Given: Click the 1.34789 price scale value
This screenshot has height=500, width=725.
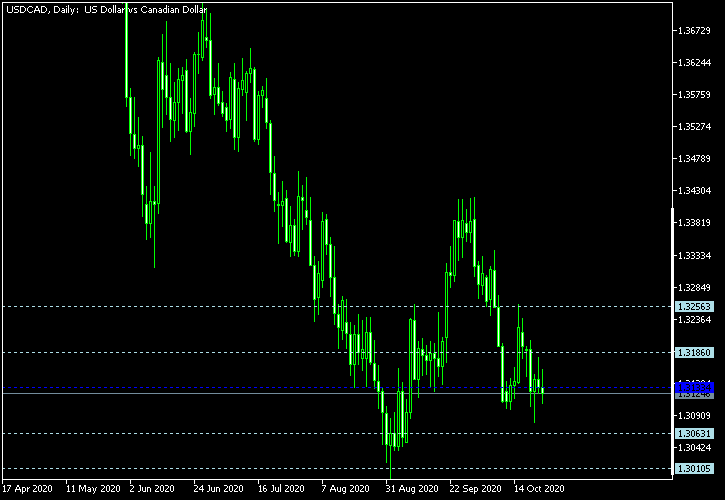Looking at the screenshot, I should coord(694,159).
